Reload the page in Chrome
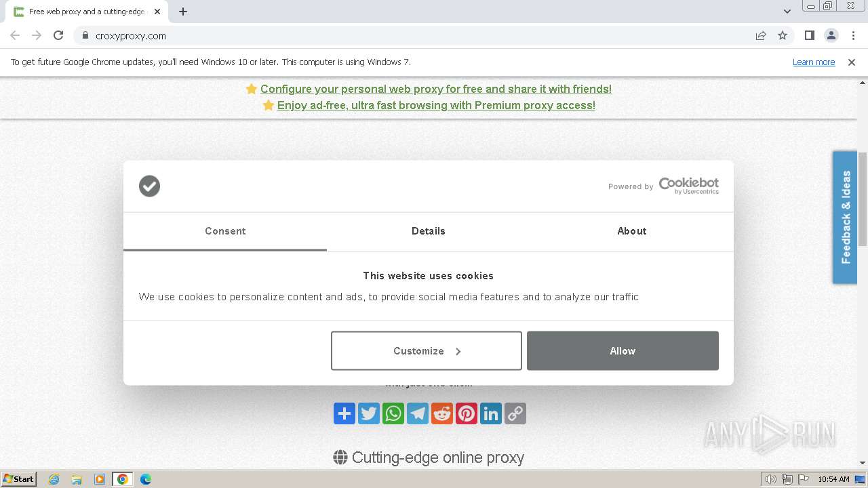868x488 pixels. point(58,35)
